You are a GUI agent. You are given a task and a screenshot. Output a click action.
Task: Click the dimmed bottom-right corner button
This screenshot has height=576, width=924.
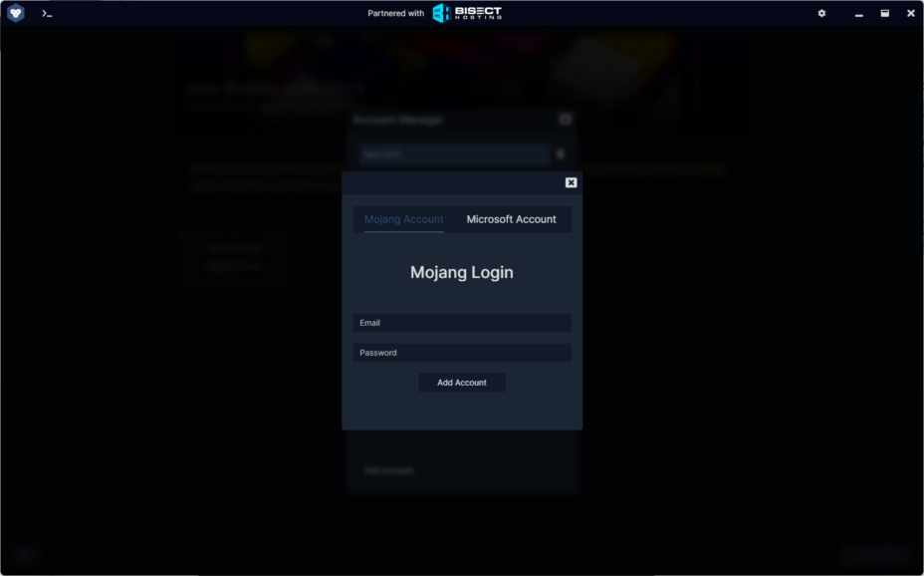pos(878,554)
